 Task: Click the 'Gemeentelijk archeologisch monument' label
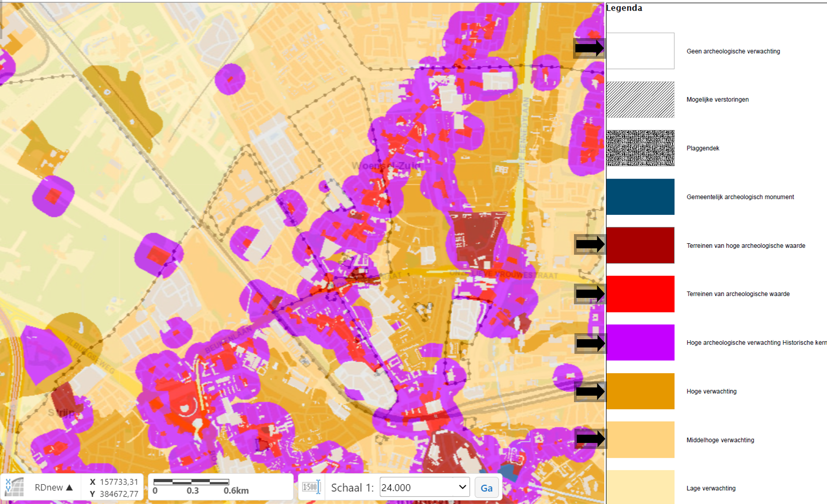click(x=740, y=197)
